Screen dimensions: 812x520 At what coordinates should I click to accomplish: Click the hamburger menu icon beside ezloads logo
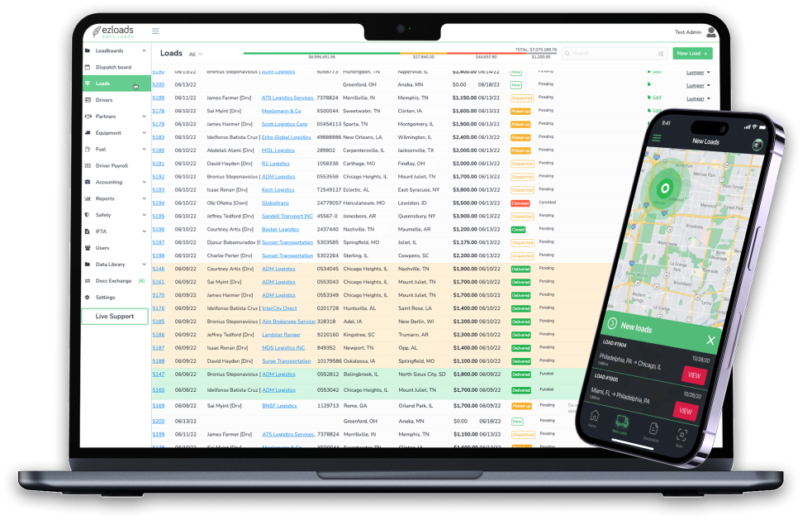click(x=155, y=31)
